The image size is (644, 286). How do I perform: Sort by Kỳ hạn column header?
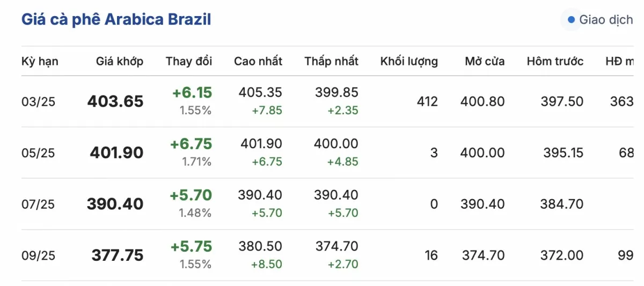click(x=40, y=61)
